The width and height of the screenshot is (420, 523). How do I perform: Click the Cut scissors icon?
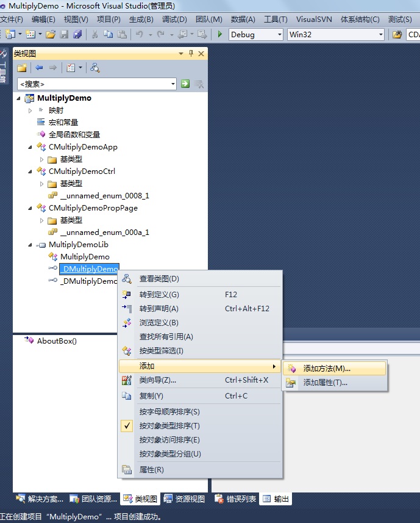point(95,34)
